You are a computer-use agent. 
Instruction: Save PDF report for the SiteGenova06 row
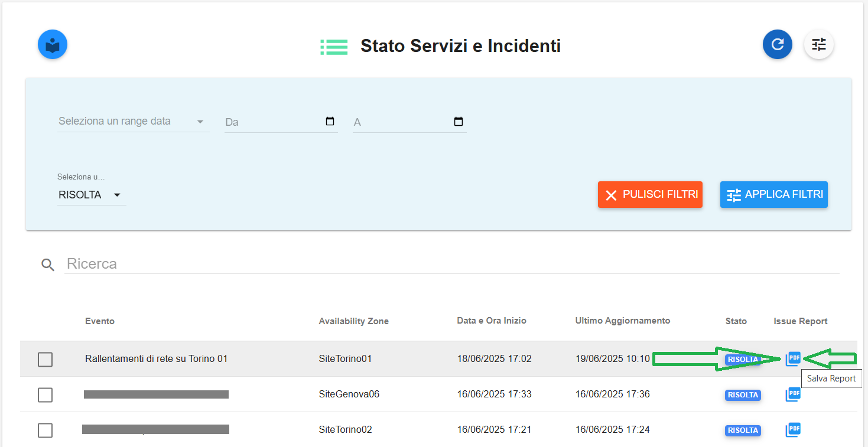(793, 394)
